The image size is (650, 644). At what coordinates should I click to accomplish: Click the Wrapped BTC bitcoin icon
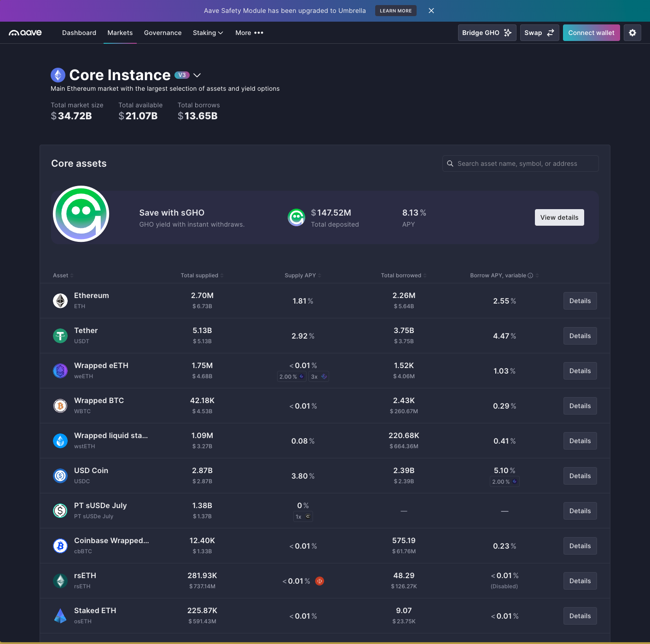click(x=60, y=405)
